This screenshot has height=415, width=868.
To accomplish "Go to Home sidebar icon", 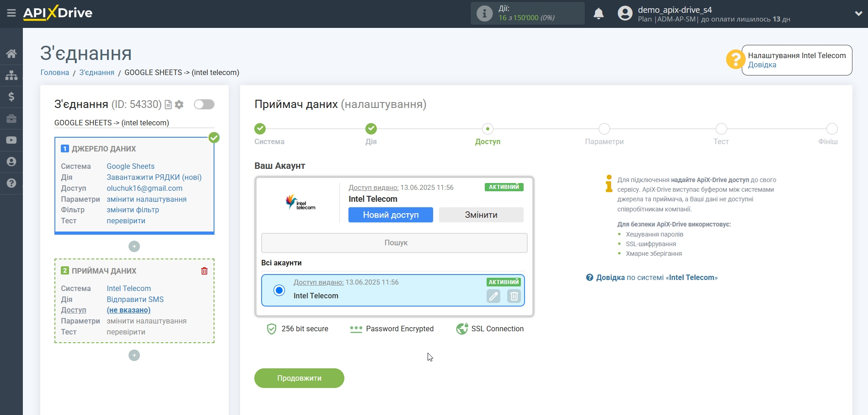I will click(11, 54).
